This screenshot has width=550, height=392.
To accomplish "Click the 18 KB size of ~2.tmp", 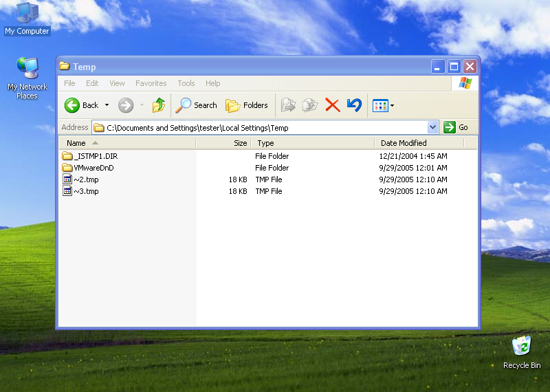I will tap(238, 179).
